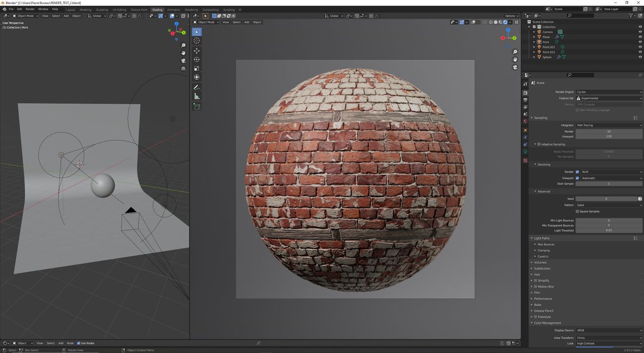Check the Square Samples option
This screenshot has height=353, width=644.
click(x=578, y=211)
